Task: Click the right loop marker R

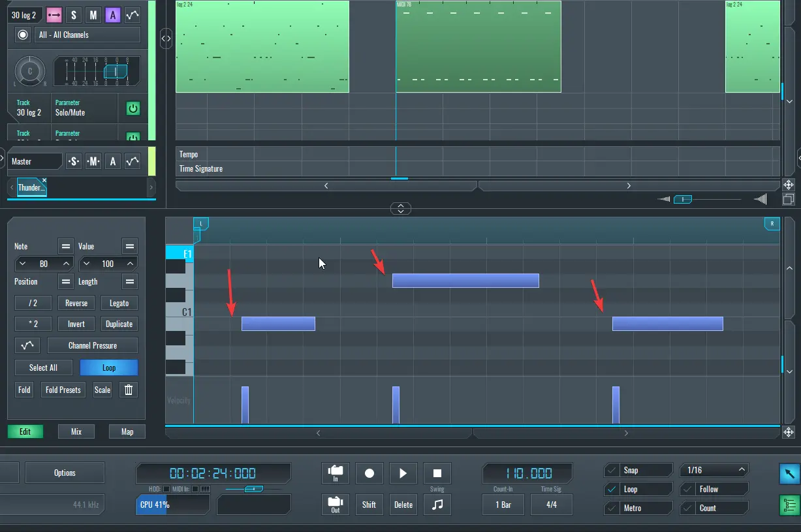Action: 772,224
